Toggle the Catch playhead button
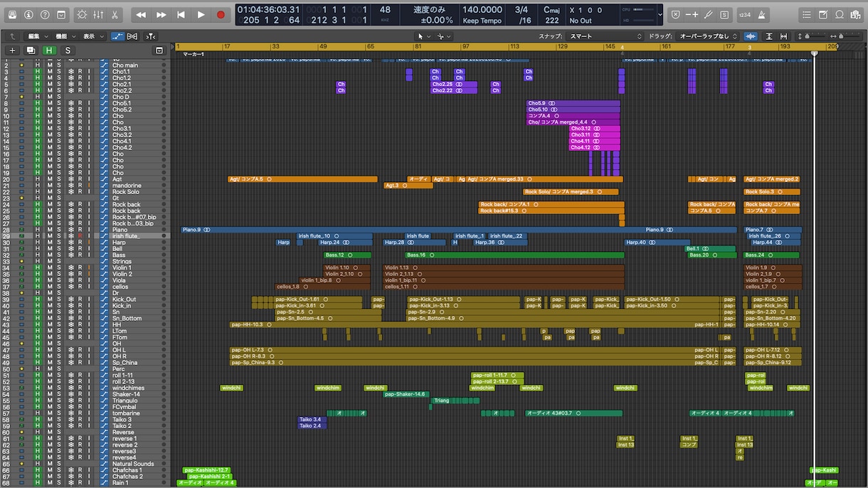Image resolution: width=868 pixels, height=488 pixels. click(150, 36)
